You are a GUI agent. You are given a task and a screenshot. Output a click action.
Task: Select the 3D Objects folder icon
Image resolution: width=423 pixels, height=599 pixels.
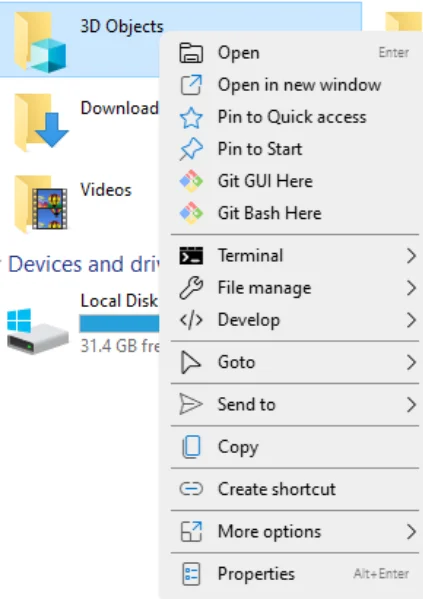pyautogui.click(x=40, y=42)
